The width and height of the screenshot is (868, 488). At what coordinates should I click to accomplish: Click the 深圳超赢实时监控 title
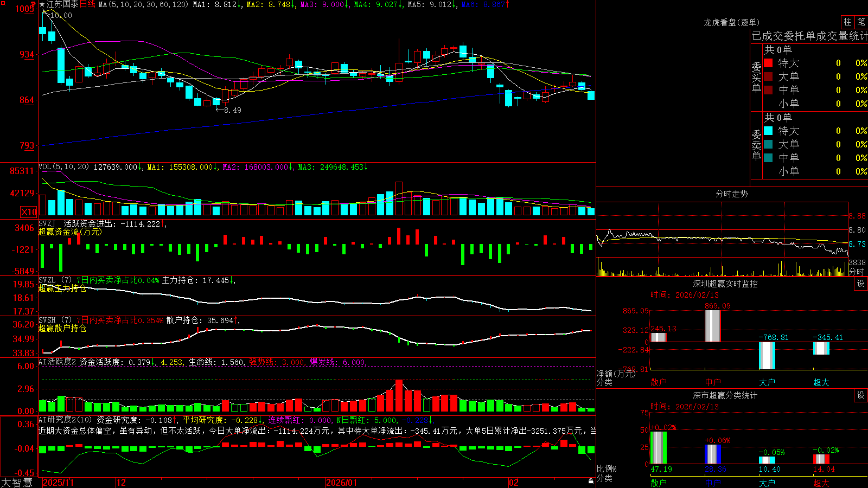click(725, 284)
